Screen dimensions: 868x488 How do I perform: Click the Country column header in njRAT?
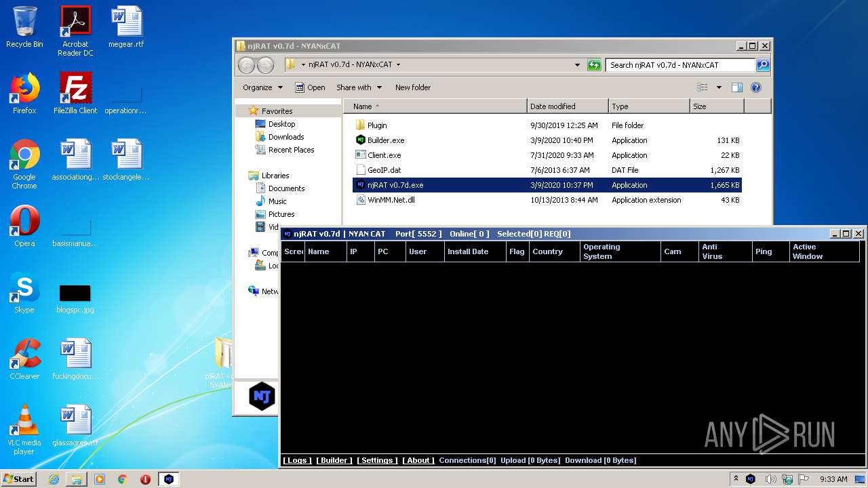point(555,251)
